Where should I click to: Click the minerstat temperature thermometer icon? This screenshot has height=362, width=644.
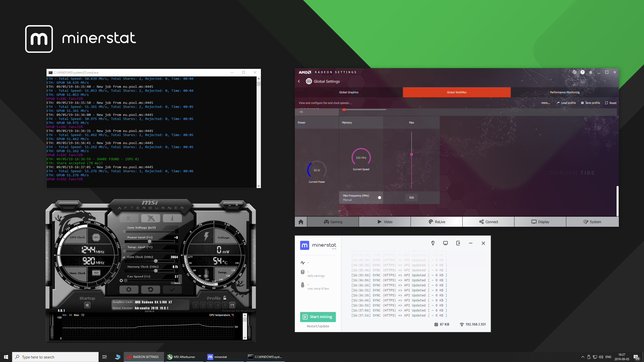[x=303, y=285]
